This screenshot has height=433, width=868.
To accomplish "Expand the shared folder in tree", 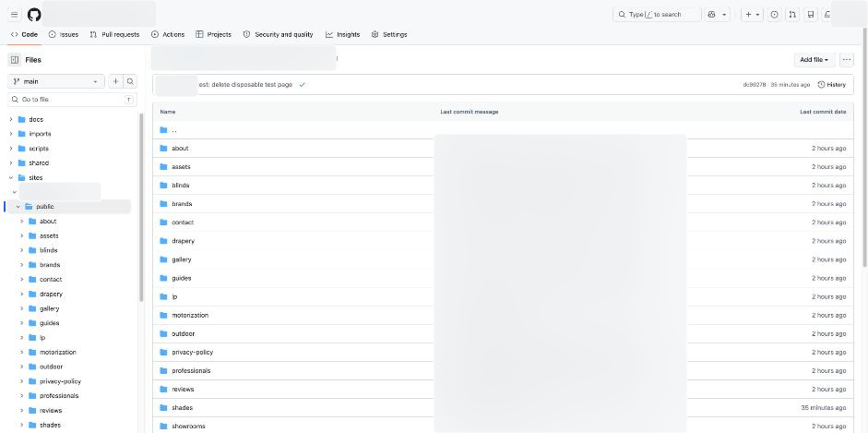I will [x=10, y=162].
